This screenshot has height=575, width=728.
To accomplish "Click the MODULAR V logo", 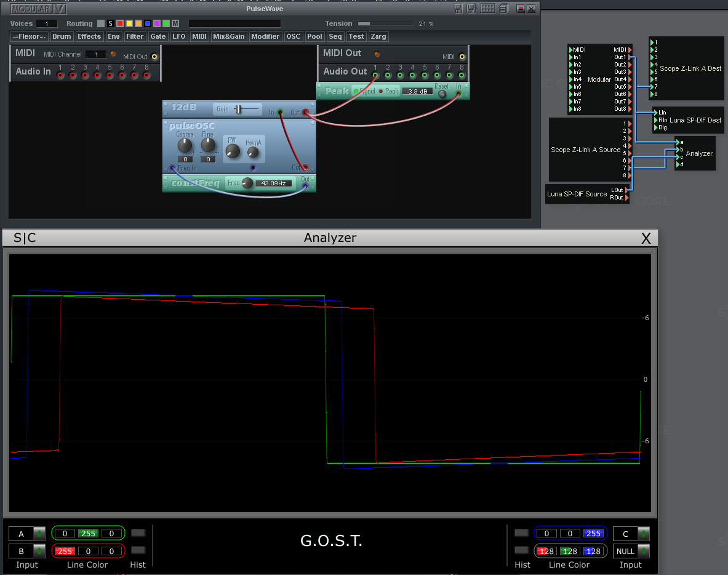I will point(39,9).
